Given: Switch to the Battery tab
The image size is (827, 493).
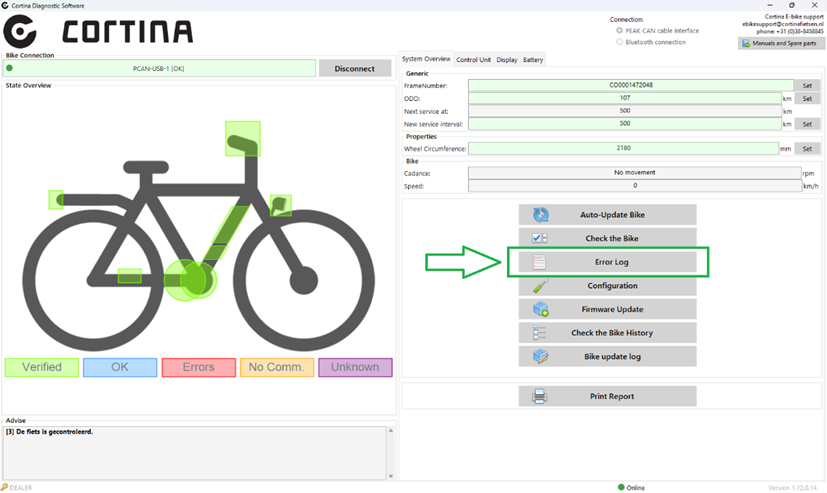Looking at the screenshot, I should click(x=533, y=60).
